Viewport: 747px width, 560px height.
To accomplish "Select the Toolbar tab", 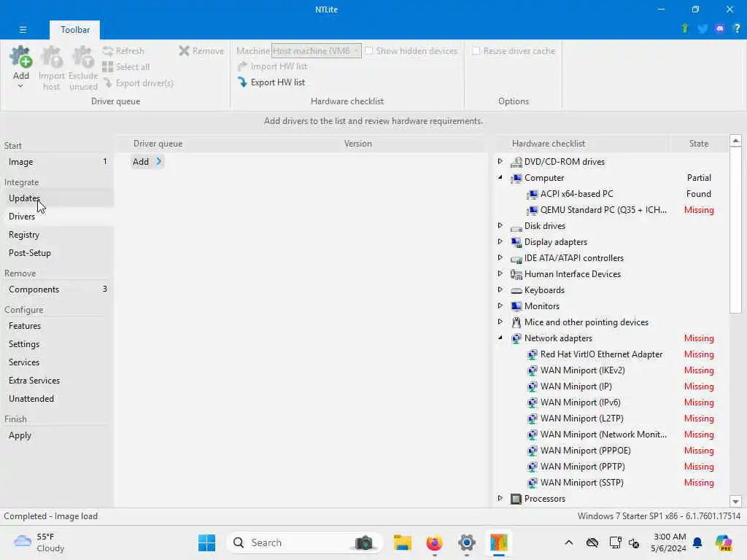I will [x=75, y=29].
